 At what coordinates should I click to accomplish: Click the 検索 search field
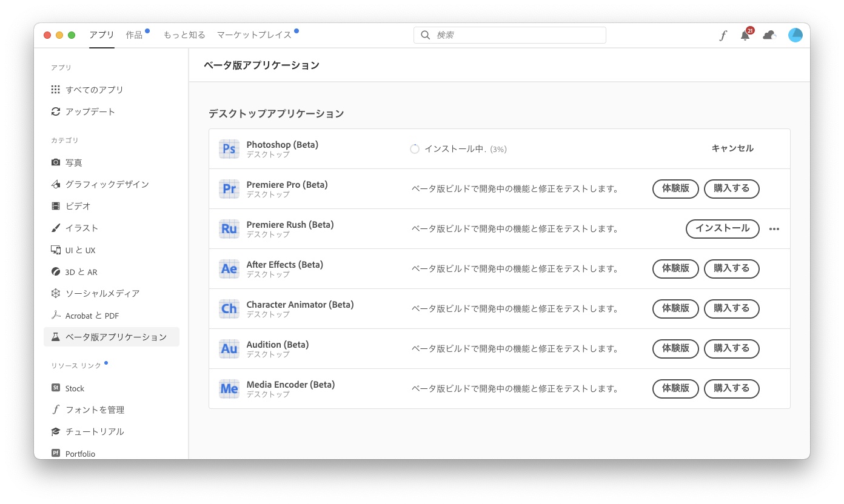[x=510, y=35]
